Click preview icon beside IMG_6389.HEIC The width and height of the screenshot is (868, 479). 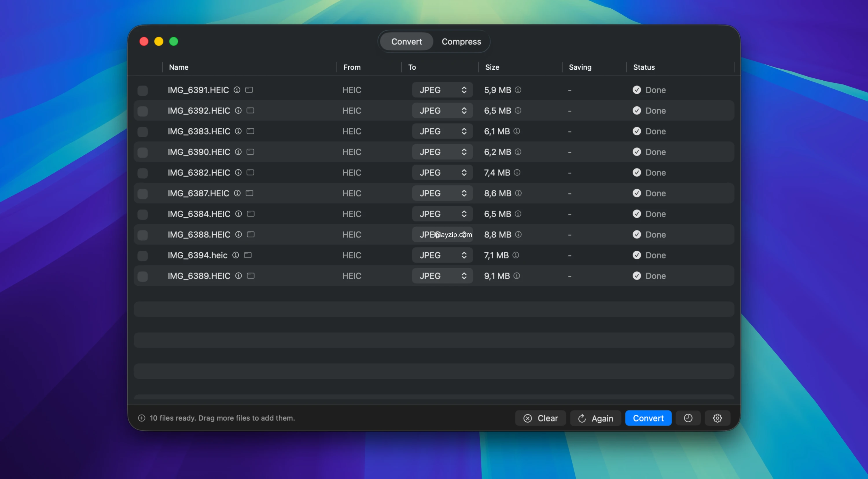click(x=251, y=276)
